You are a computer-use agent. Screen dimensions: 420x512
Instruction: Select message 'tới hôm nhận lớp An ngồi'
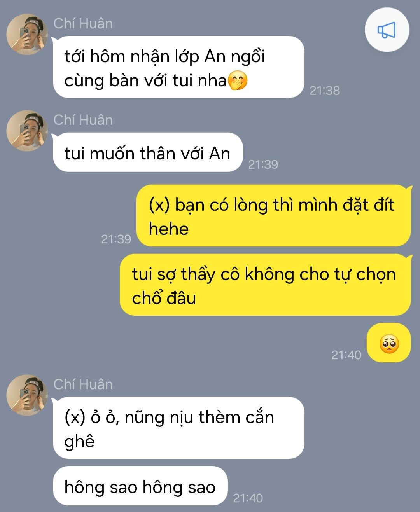[x=178, y=67]
